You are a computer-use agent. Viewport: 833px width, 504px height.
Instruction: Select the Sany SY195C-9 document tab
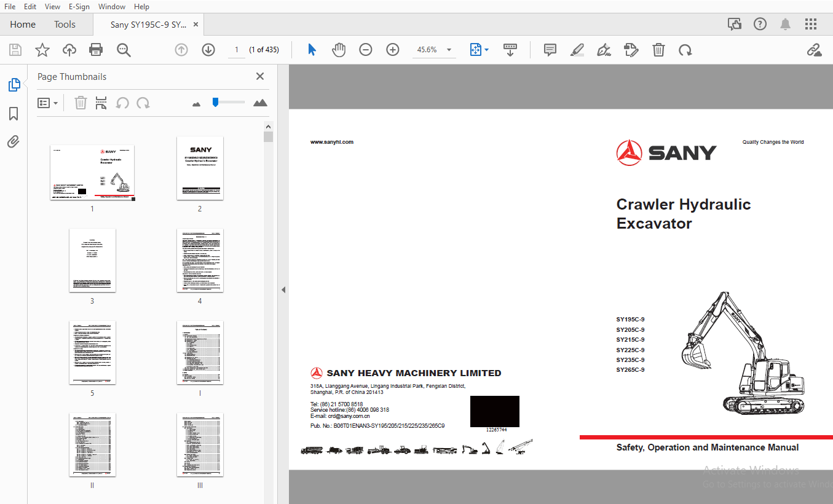[148, 25]
